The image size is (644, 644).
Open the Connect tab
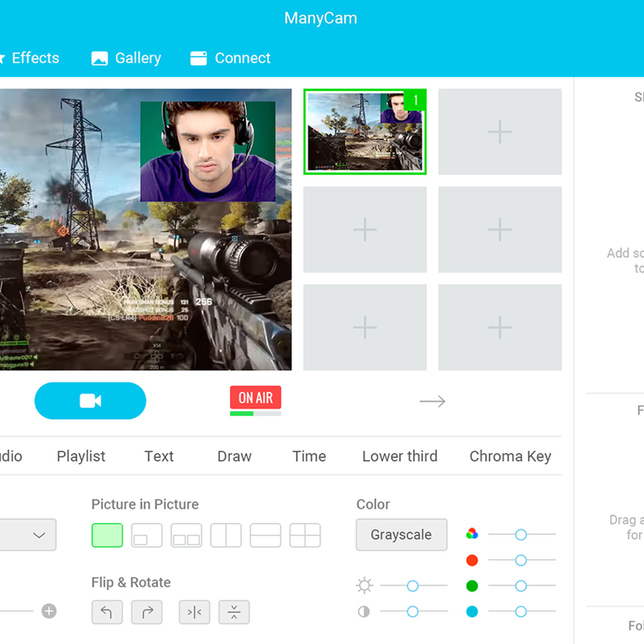(231, 58)
